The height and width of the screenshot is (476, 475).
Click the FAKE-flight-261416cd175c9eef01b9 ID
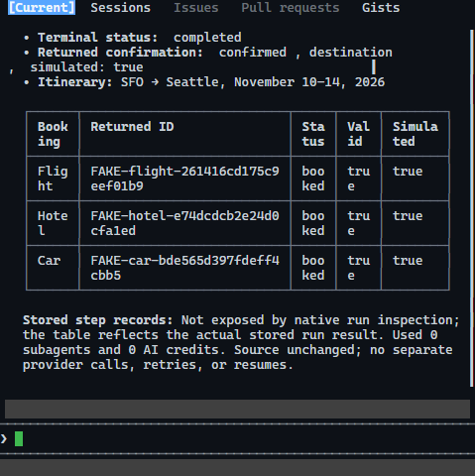184,178
